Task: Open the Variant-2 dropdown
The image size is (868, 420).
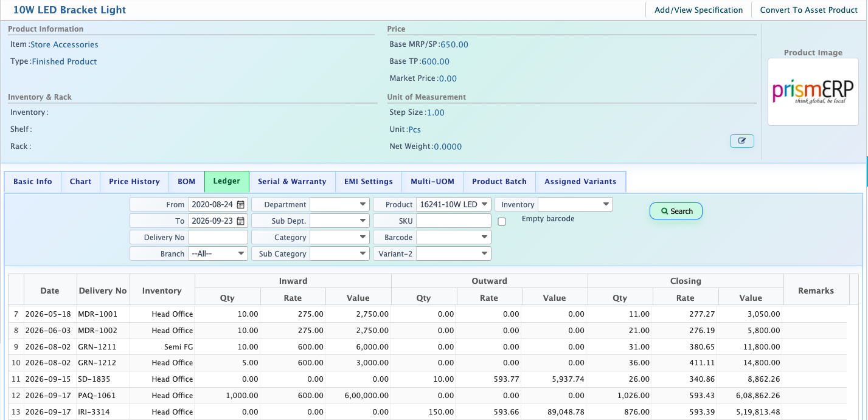Action: (x=454, y=254)
